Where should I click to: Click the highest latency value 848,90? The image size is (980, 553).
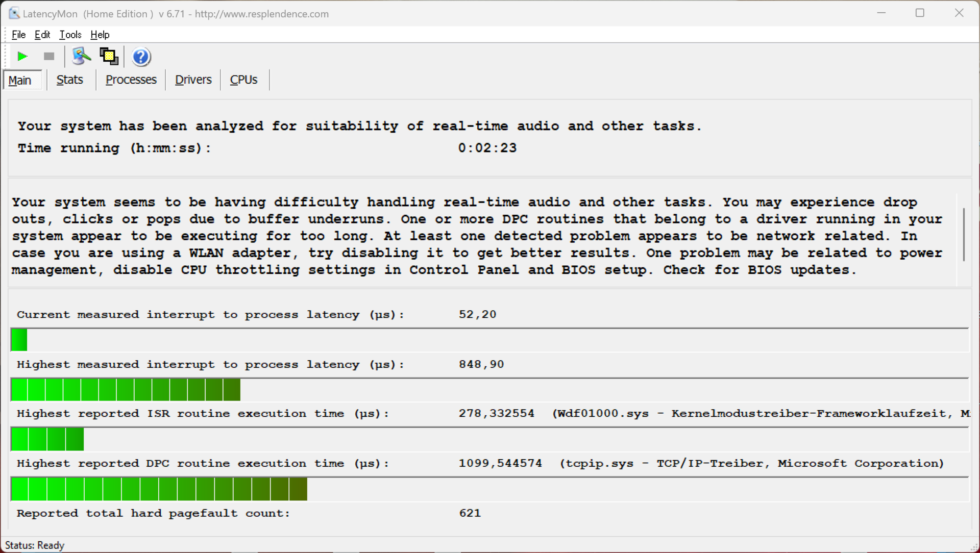pyautogui.click(x=481, y=364)
